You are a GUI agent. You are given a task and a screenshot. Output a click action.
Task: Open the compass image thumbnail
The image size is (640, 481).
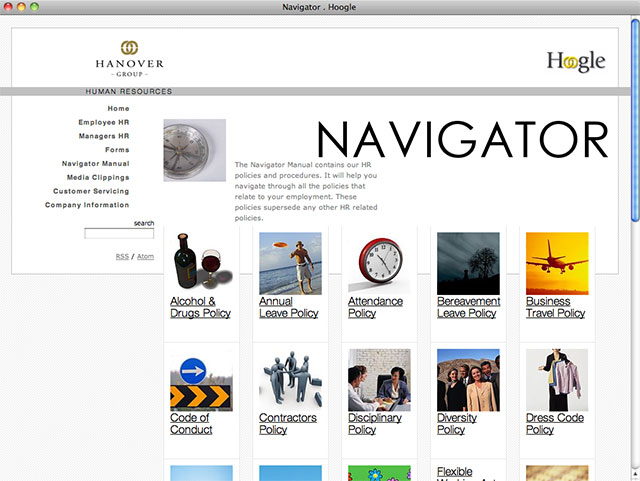click(x=195, y=150)
